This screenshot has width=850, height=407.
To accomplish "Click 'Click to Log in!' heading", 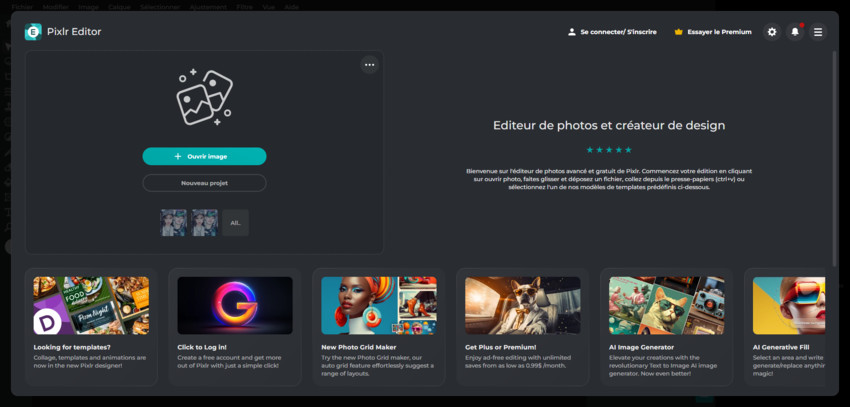I will 202,347.
